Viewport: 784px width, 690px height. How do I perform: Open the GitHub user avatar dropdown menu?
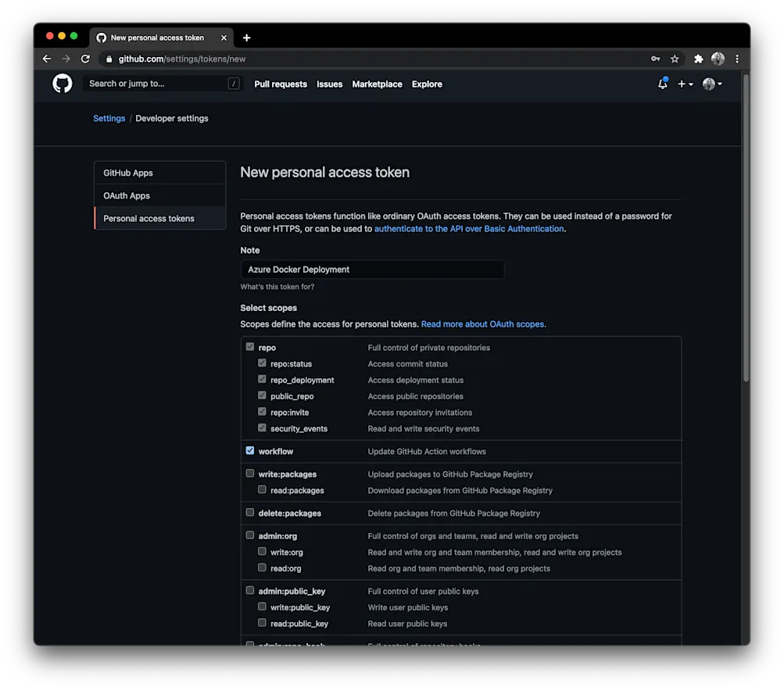[x=713, y=84]
